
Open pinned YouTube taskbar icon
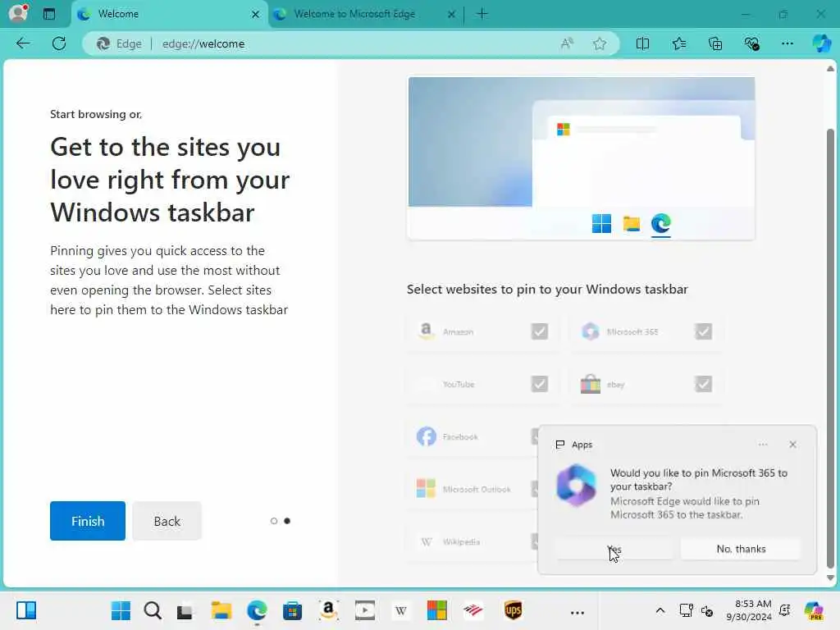pyautogui.click(x=365, y=610)
